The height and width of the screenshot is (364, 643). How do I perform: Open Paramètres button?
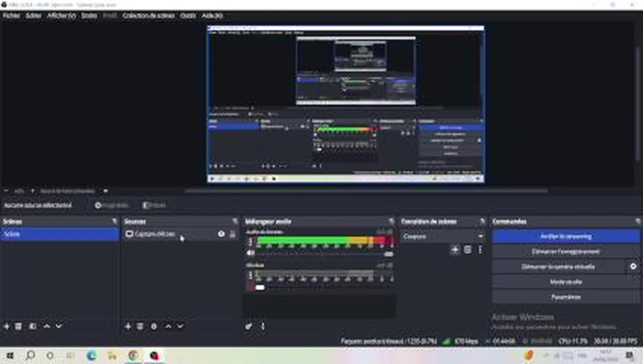click(566, 297)
